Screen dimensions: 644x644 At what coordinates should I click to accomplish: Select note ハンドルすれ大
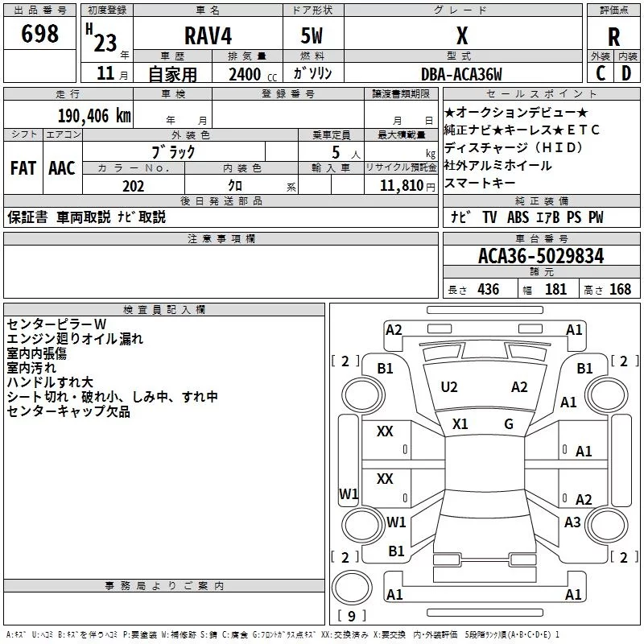click(x=50, y=382)
